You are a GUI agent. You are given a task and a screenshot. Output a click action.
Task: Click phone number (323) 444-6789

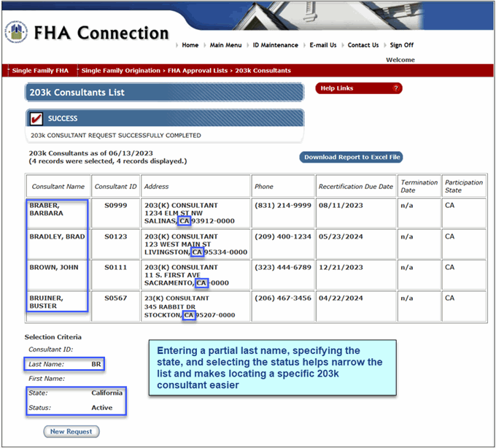coord(283,267)
